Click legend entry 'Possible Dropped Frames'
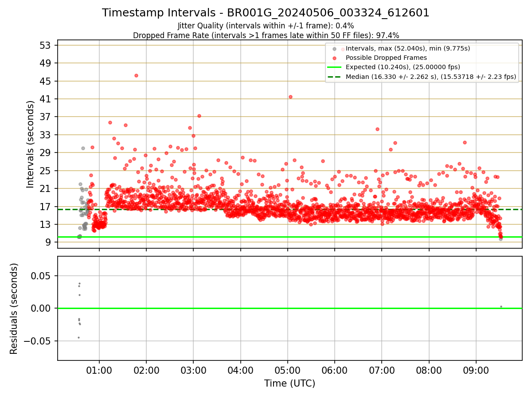The width and height of the screenshot is (532, 399). click(386, 58)
